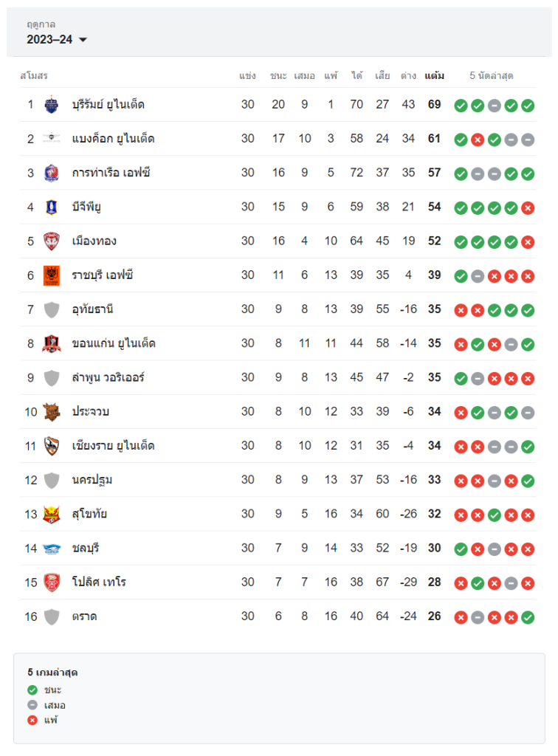Click the Buriram United club crest
Image resolution: width=558 pixels, height=756 pixels.
point(52,105)
